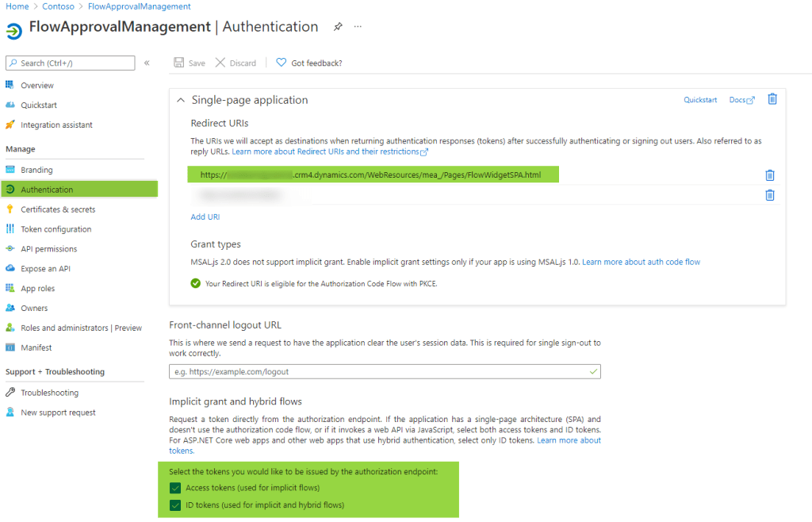Click the Save disk icon
This screenshot has height=522, width=812.
179,63
